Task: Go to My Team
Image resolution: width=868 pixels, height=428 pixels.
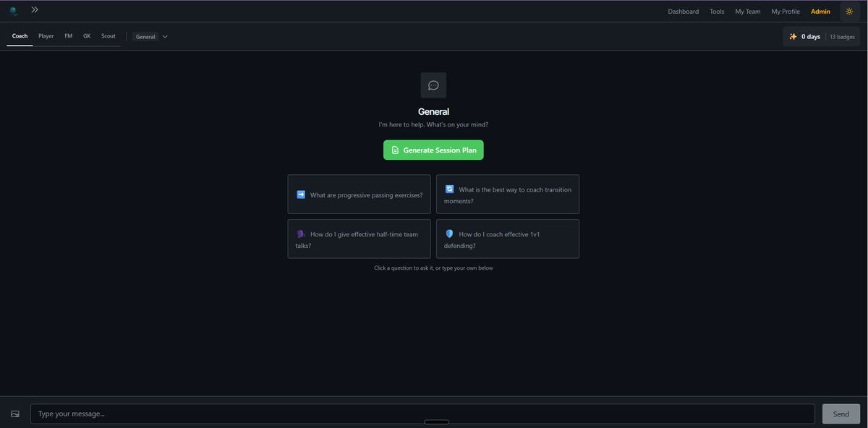Action: [x=748, y=12]
